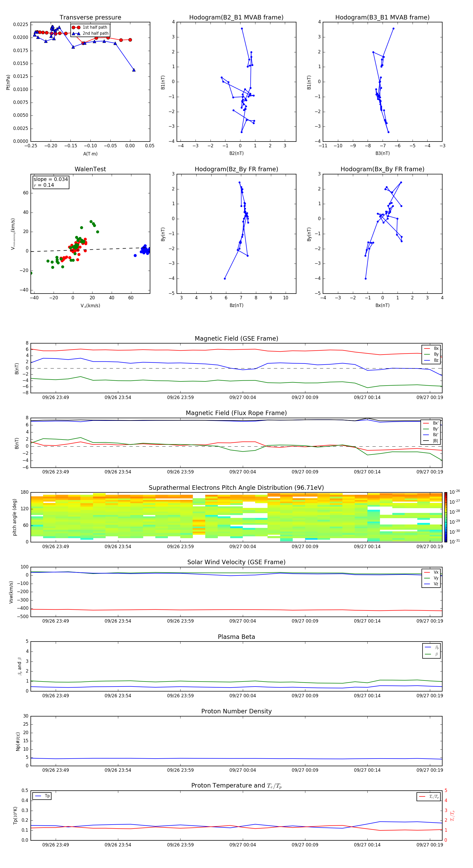Click the 'Proton Number Density' title
The image size is (473, 868).
[236, 711]
